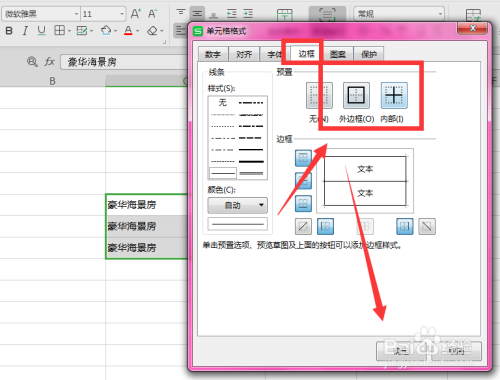This screenshot has width=500, height=380.
Task: Close the 单元格格式 dialog
Action: click(x=472, y=29)
